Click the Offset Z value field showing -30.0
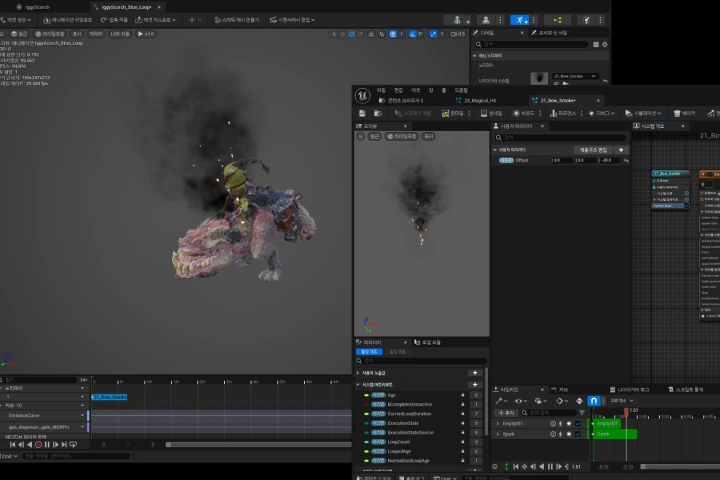This screenshot has height=480, width=720. tap(610, 160)
